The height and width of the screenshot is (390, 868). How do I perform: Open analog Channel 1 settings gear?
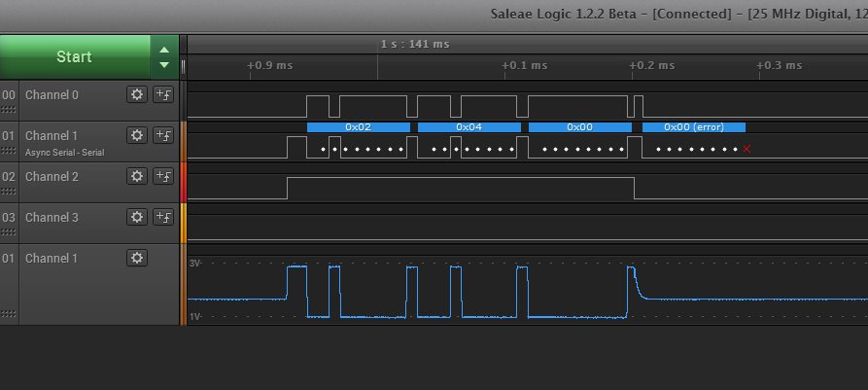[137, 258]
